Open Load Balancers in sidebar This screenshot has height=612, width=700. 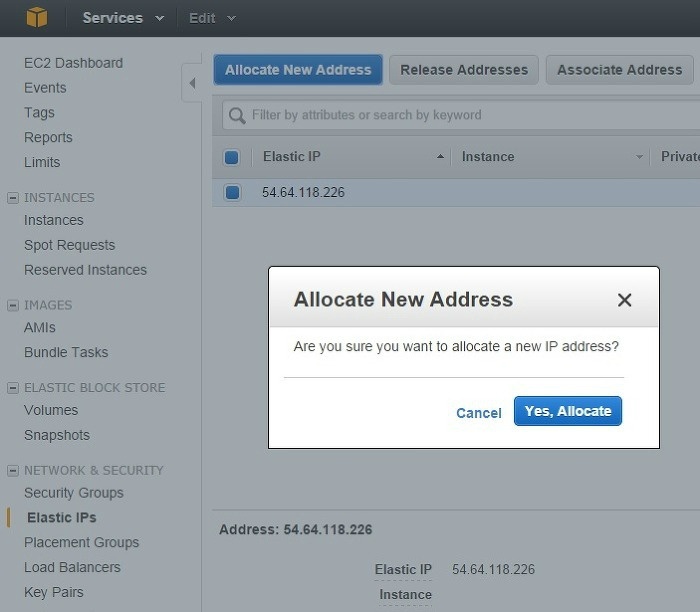[x=72, y=567]
